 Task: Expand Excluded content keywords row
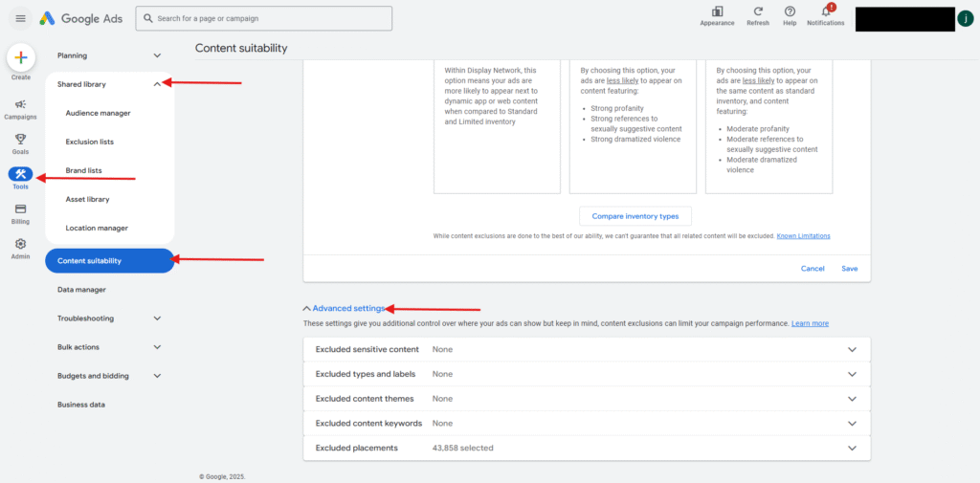coord(587,423)
